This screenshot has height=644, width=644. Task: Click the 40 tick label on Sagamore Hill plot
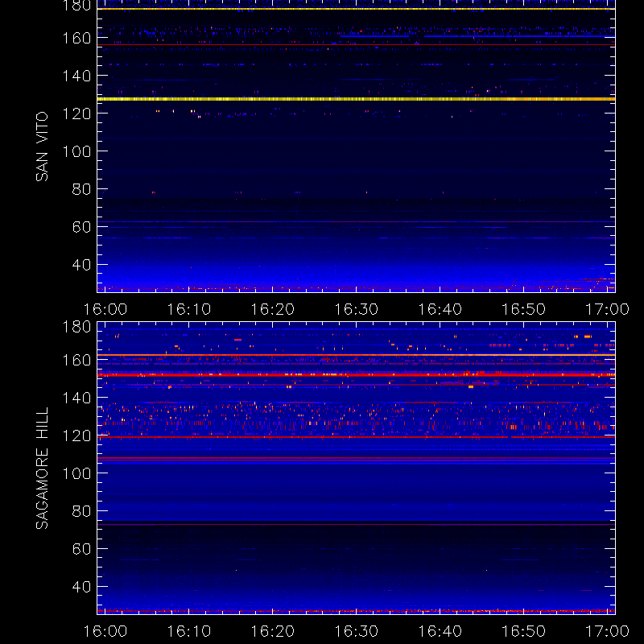[x=81, y=587]
